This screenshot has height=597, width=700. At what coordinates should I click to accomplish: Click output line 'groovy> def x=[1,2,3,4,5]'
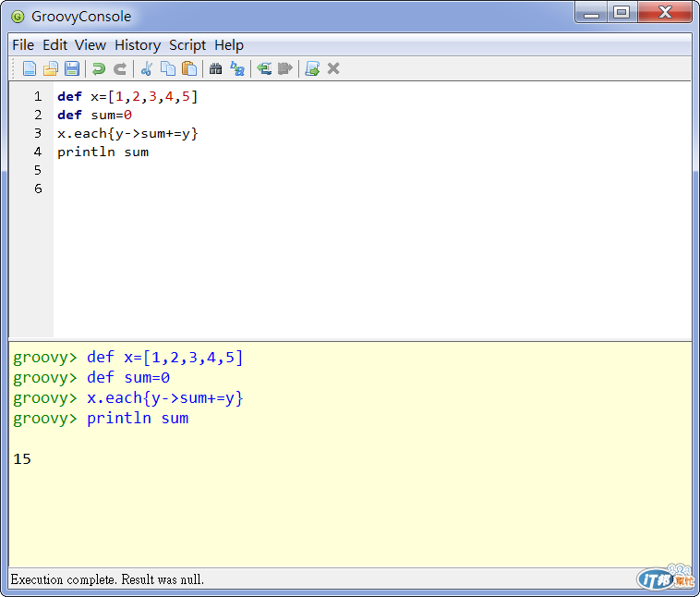128,358
